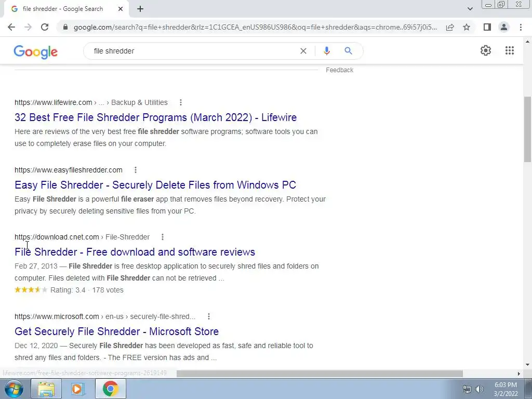Screen dimensions: 532x399
Task: Reload the current page
Action: click(45, 27)
